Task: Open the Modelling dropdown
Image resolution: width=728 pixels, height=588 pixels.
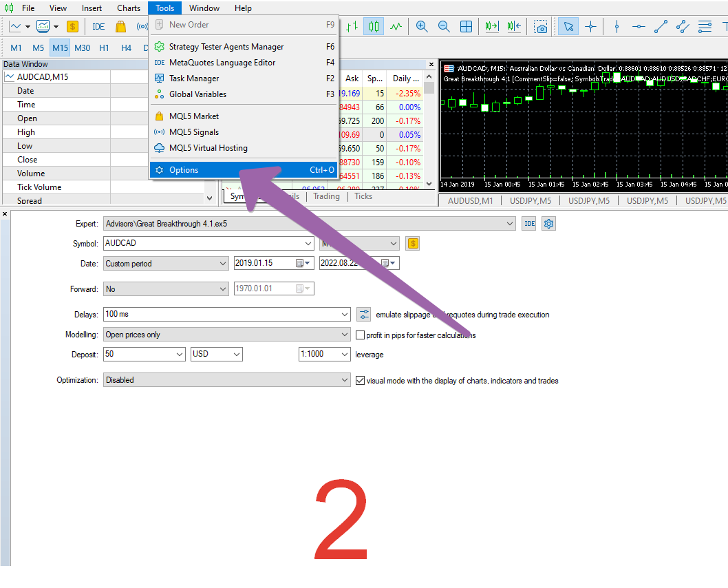Action: point(345,335)
